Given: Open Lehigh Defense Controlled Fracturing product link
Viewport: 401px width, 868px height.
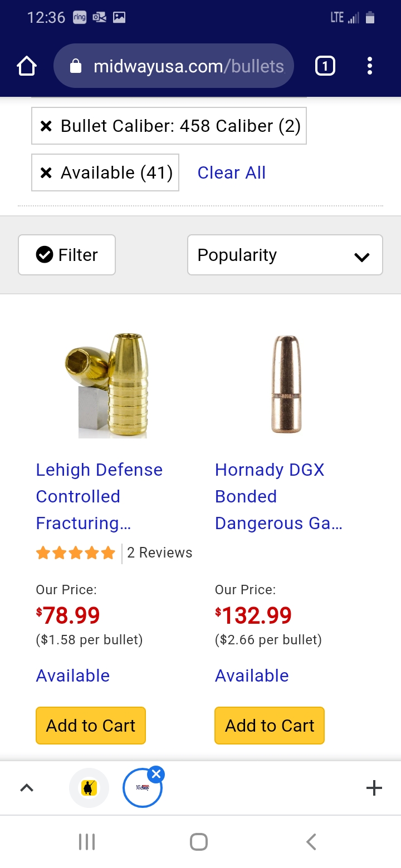Looking at the screenshot, I should point(99,496).
